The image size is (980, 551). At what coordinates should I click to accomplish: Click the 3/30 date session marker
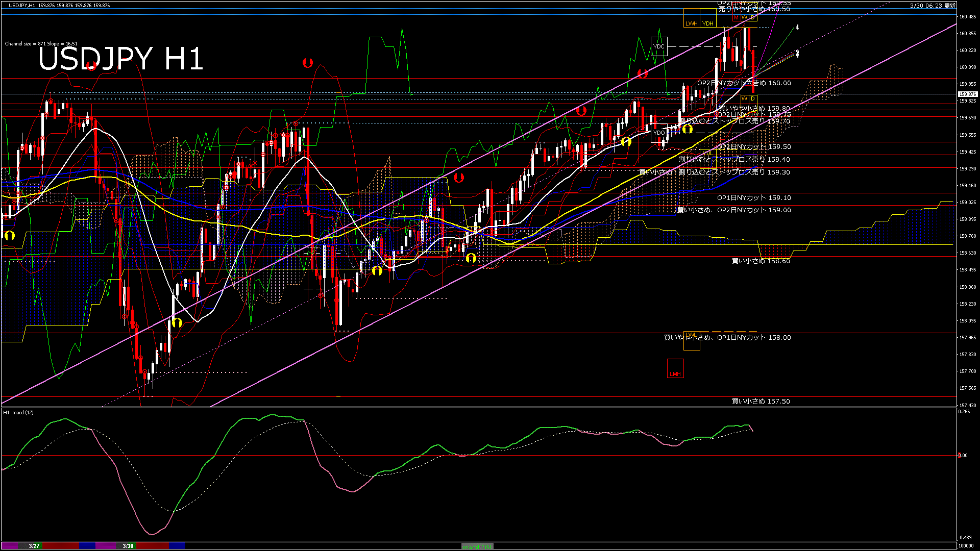coord(128,546)
